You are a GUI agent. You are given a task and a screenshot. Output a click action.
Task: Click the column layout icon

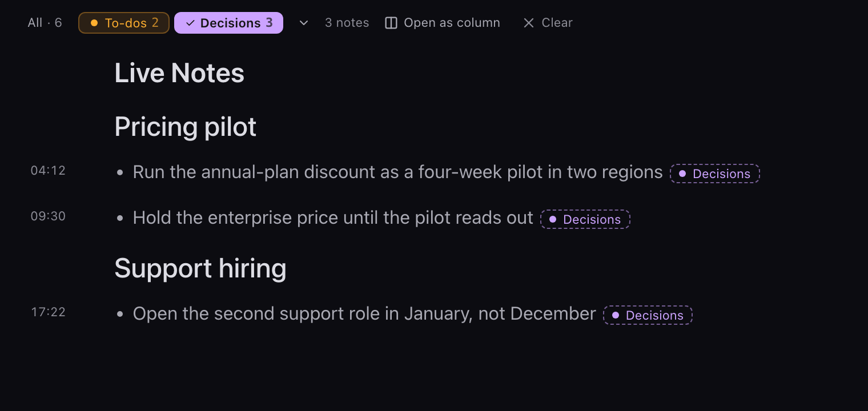pyautogui.click(x=391, y=23)
